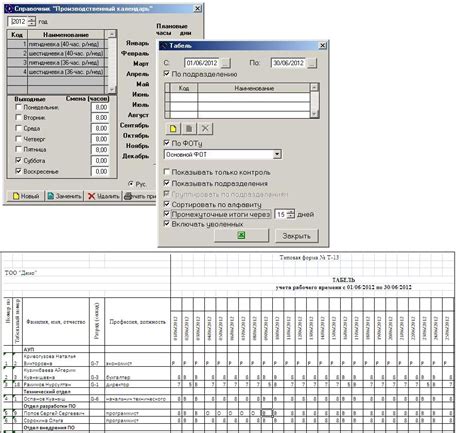Screen dimensions: 474x433
Task: Increase the year 2012 spinner
Action: 32,19
